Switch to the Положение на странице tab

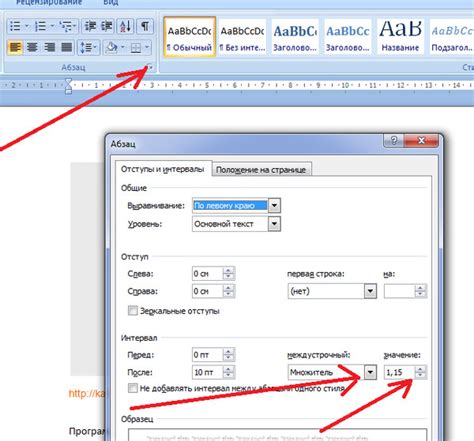point(261,170)
